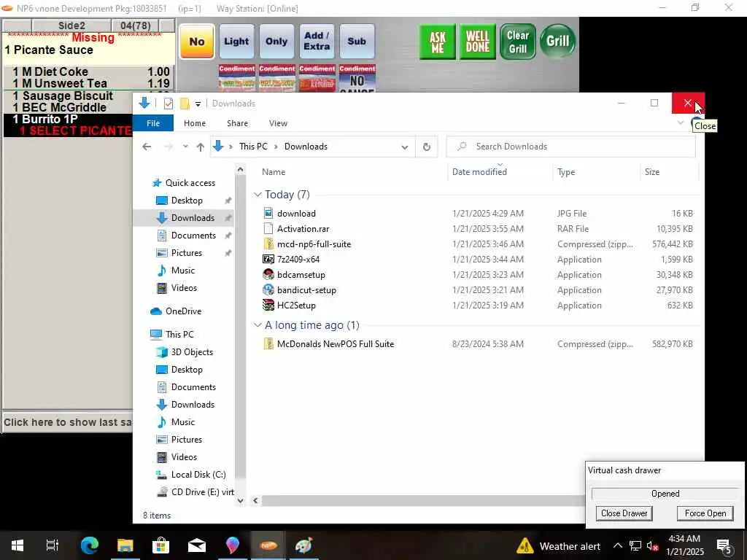Select the No grill modifier button
747x560 pixels.
[197, 42]
